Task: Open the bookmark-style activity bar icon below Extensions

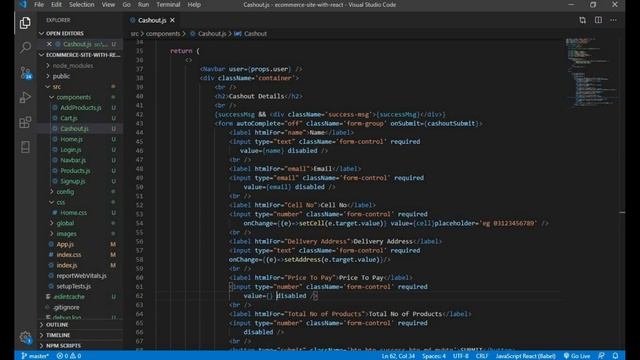Action: pyautogui.click(x=25, y=147)
